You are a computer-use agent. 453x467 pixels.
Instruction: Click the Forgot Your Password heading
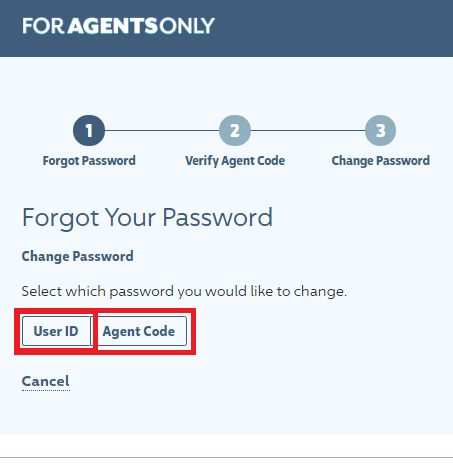(x=147, y=218)
